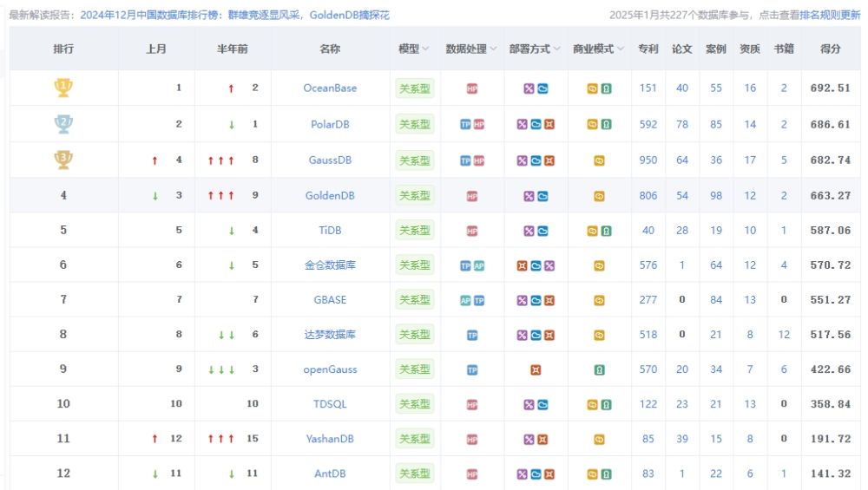Click the TP icon in PolarDB row
This screenshot has height=490, width=868.
click(465, 124)
